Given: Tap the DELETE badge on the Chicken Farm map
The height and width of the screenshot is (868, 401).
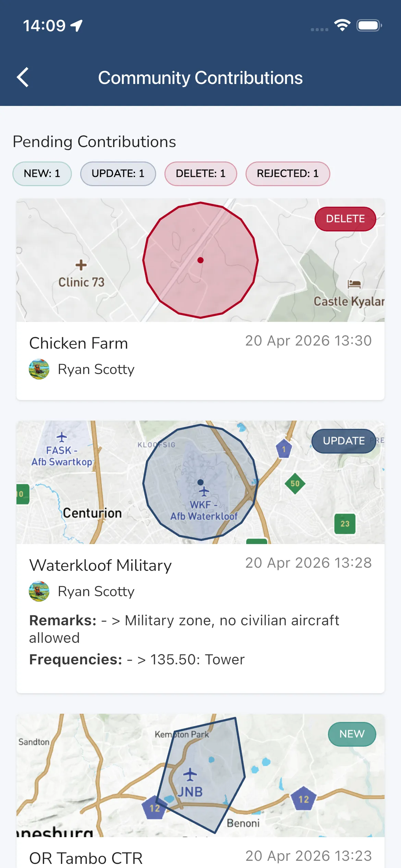Looking at the screenshot, I should pyautogui.click(x=345, y=219).
